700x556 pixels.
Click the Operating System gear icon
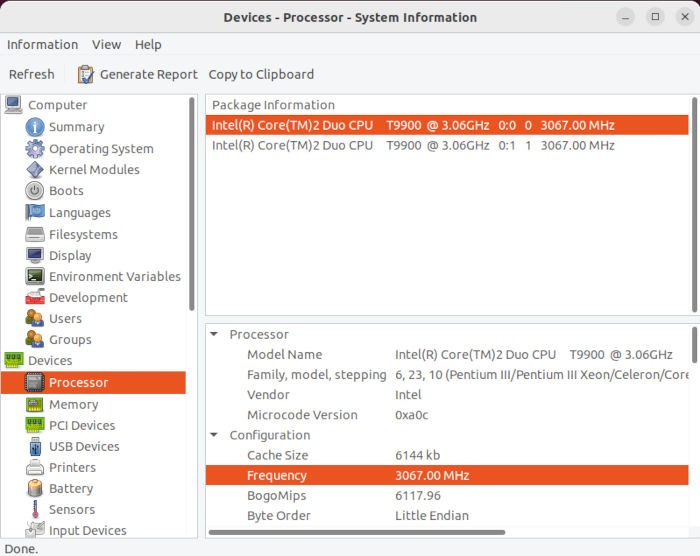point(35,149)
